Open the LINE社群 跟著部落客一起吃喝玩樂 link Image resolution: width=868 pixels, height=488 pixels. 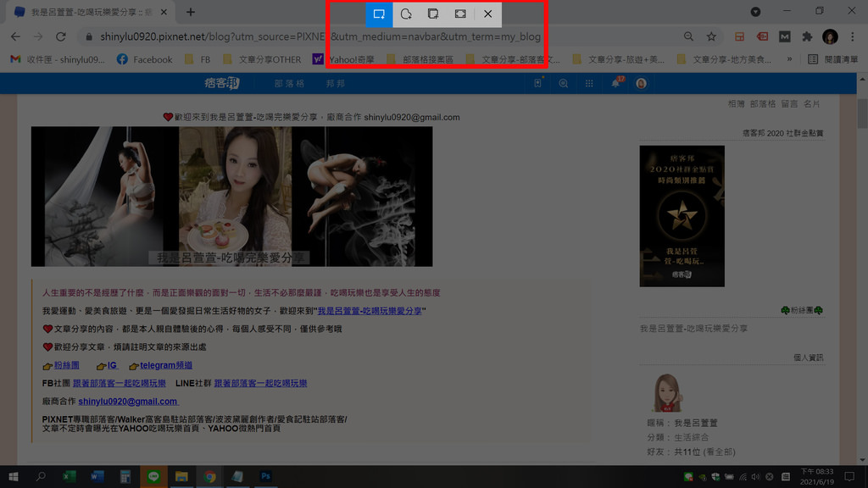260,383
